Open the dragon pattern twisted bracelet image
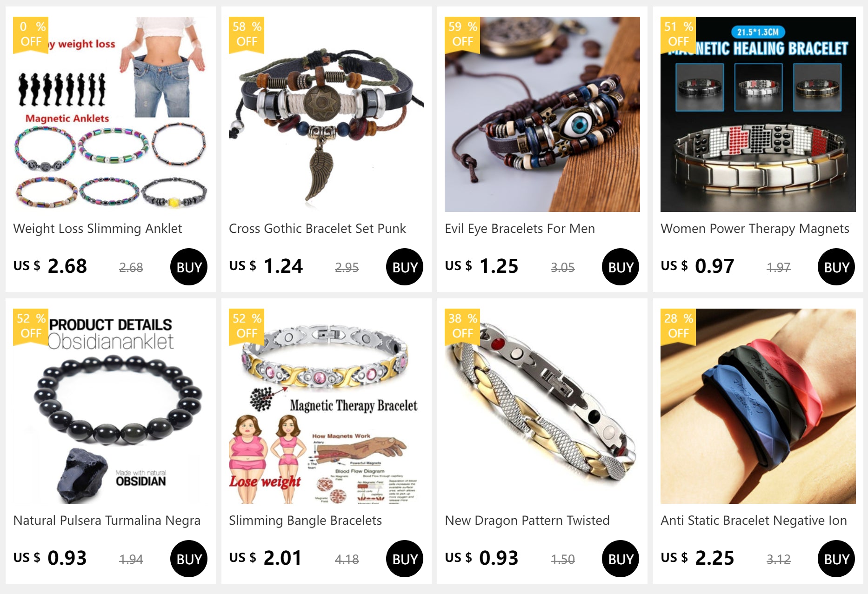This screenshot has width=868, height=594. tap(542, 406)
